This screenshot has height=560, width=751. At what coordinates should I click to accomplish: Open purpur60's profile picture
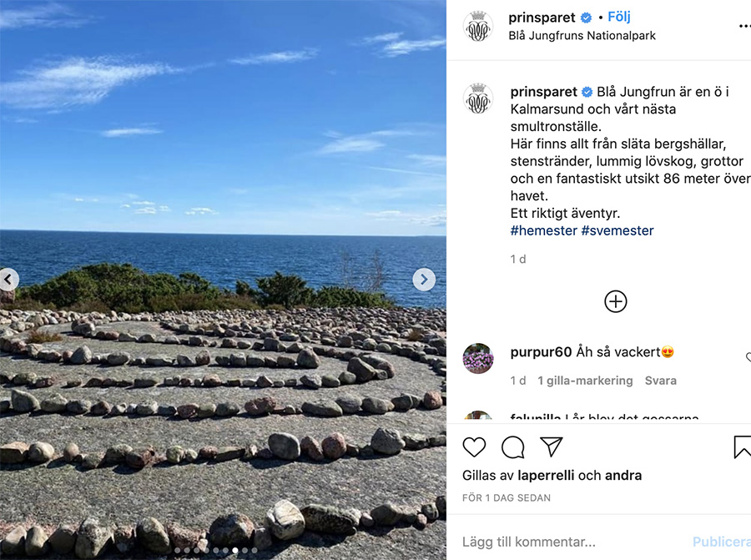478,358
